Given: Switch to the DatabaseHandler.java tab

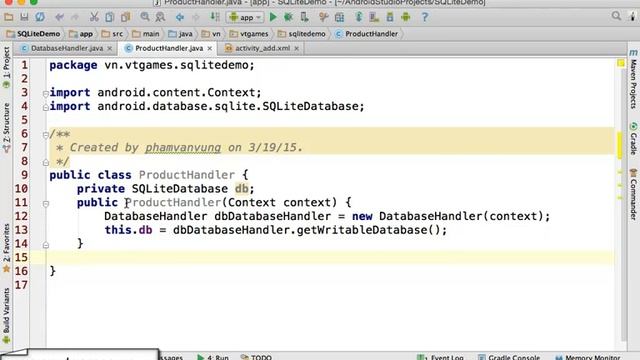Looking at the screenshot, I should click(x=67, y=48).
